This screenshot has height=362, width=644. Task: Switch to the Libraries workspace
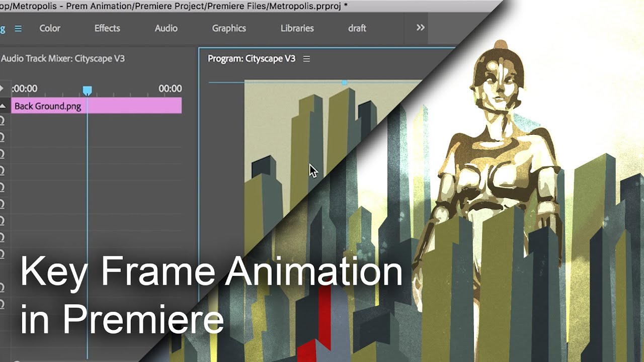pyautogui.click(x=297, y=28)
